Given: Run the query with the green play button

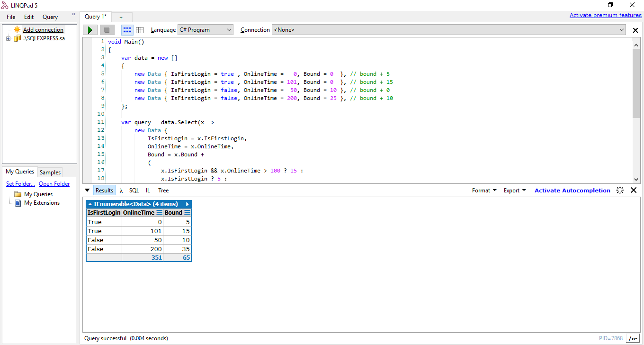Looking at the screenshot, I should 90,30.
